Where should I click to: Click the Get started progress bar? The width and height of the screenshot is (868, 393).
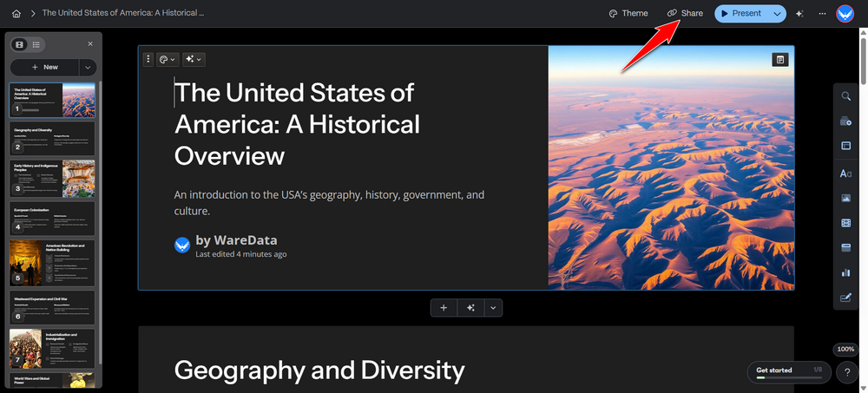[789, 372]
